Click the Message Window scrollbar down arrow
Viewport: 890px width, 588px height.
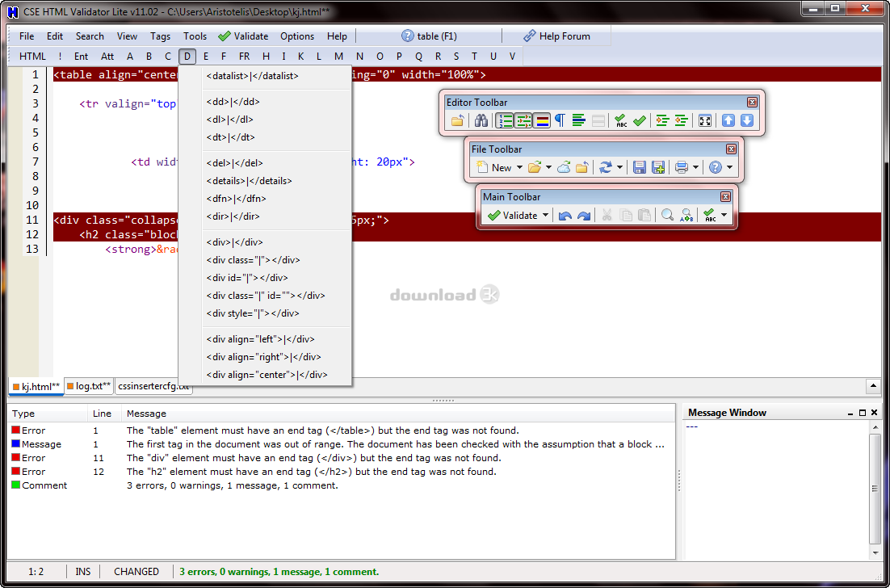(875, 552)
